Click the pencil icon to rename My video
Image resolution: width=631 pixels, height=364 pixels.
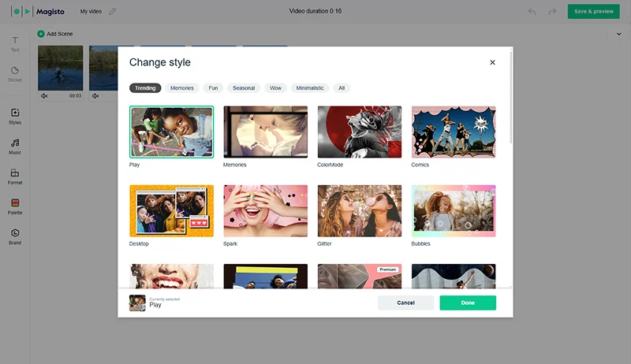pos(113,12)
